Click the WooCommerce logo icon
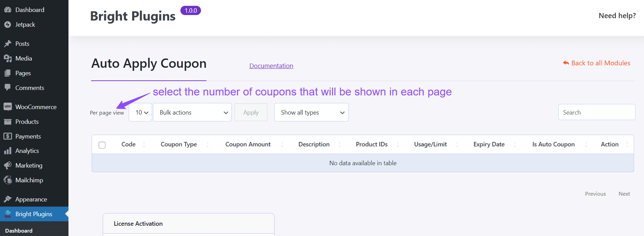The width and height of the screenshot is (644, 236). click(x=8, y=107)
